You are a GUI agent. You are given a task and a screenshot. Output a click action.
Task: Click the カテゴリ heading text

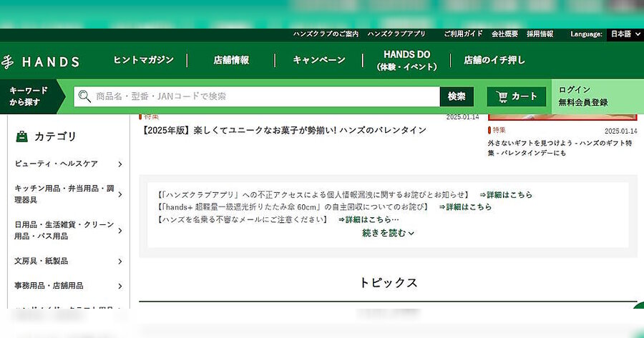[55, 136]
